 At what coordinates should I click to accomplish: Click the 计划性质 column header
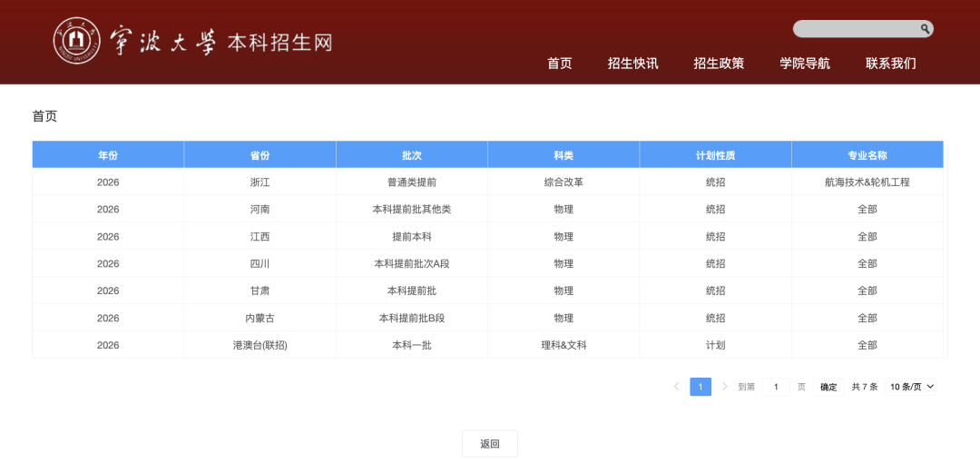pyautogui.click(x=716, y=155)
